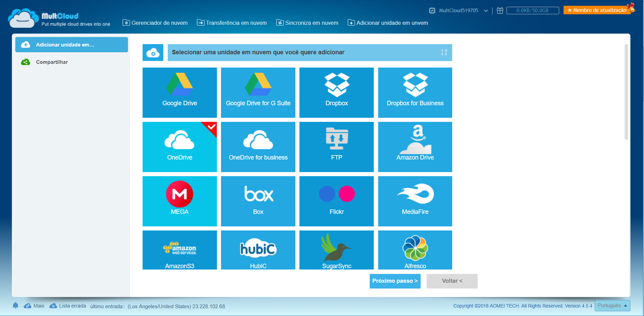Screen dimensions: 644x316
Task: Click Próximo passo button
Action: (395, 281)
